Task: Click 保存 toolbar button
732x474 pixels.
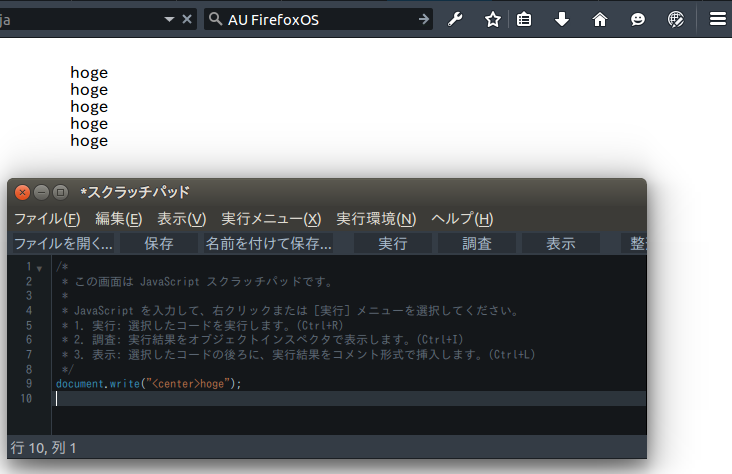Action: (x=159, y=243)
